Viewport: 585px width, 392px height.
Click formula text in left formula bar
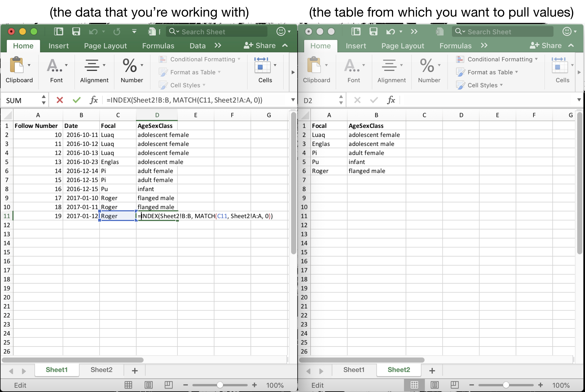[184, 100]
